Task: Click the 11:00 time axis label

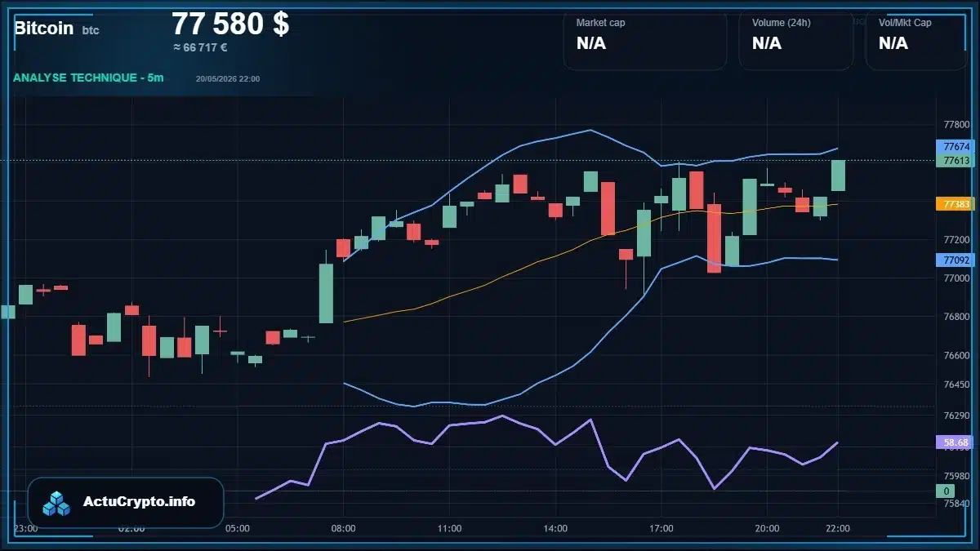Action: tap(449, 528)
